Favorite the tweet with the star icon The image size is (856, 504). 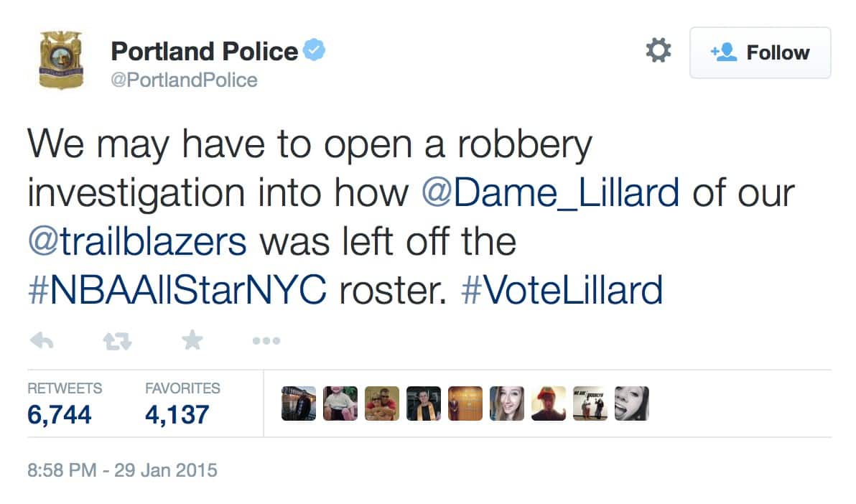tap(192, 342)
